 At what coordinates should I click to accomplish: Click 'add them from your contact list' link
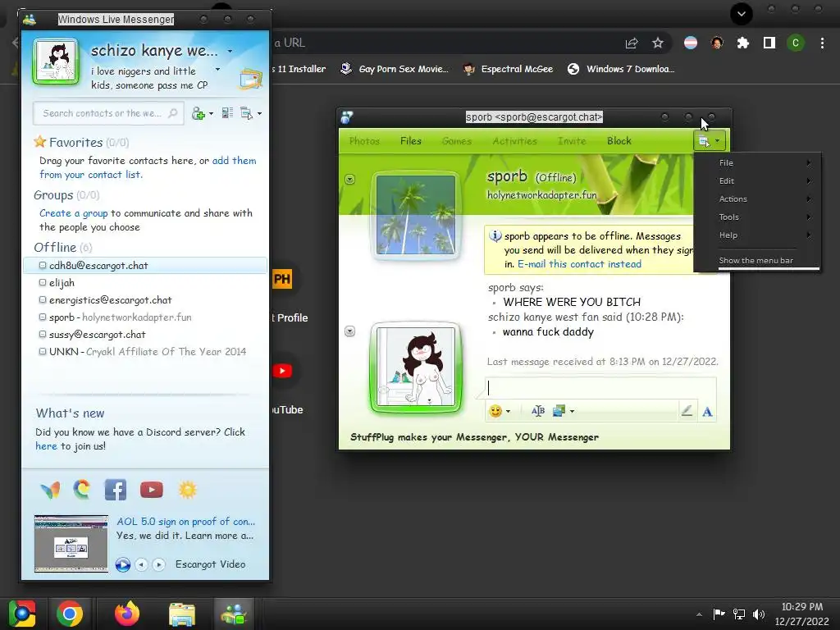pos(148,167)
